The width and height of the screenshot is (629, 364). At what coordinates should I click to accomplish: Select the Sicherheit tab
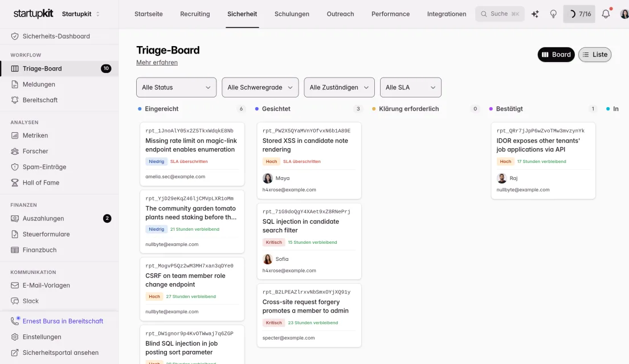point(242,14)
